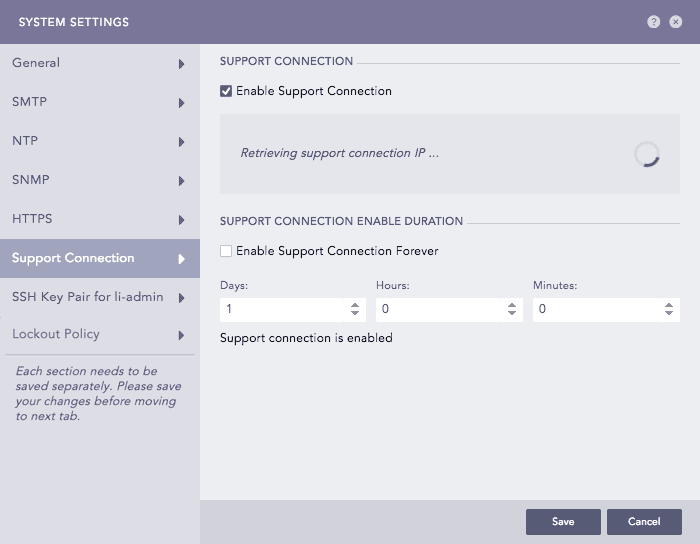The height and width of the screenshot is (544, 700).
Task: Expand the General section arrow
Action: click(x=181, y=64)
